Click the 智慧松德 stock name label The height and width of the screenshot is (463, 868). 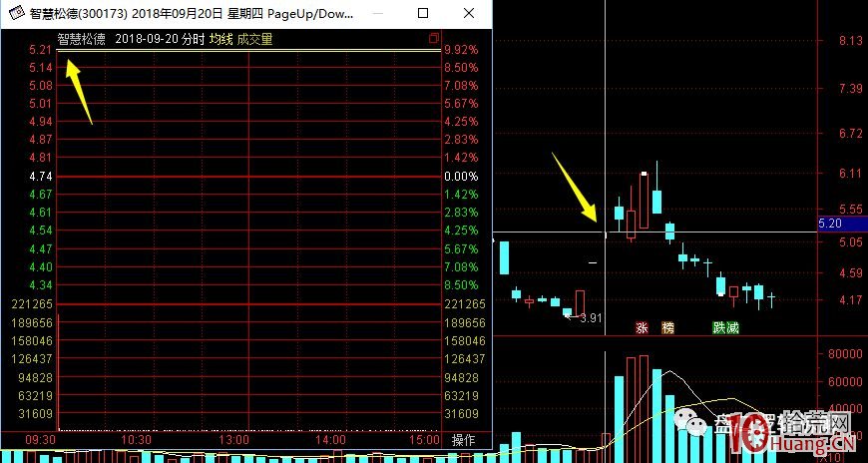pos(81,39)
